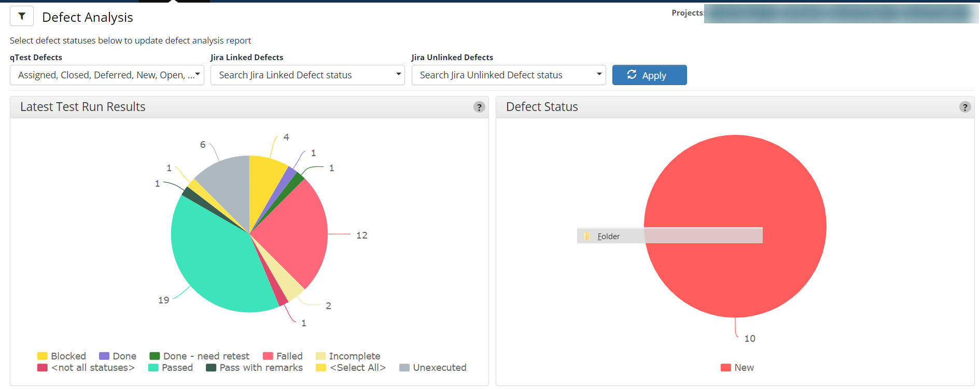Viewport: 980px width, 389px height.
Task: Click the Incomplete legend swatch
Action: (321, 356)
